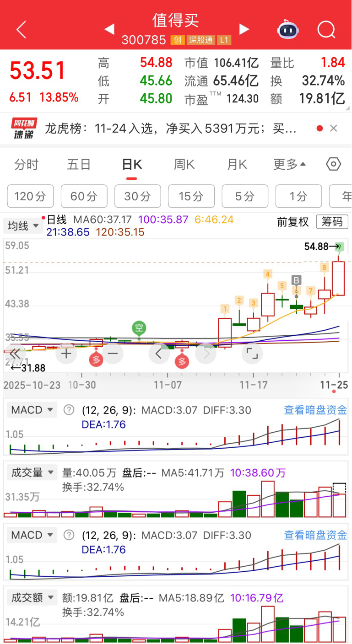Toggle the 前复权 adjustment setting

[293, 222]
